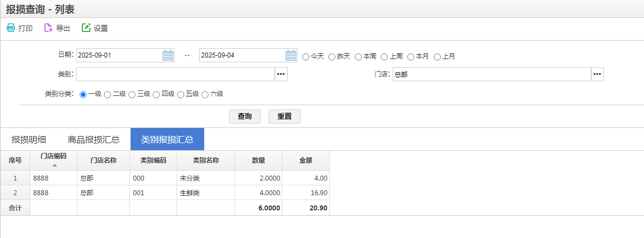Open the start date calendar picker icon

coord(168,55)
